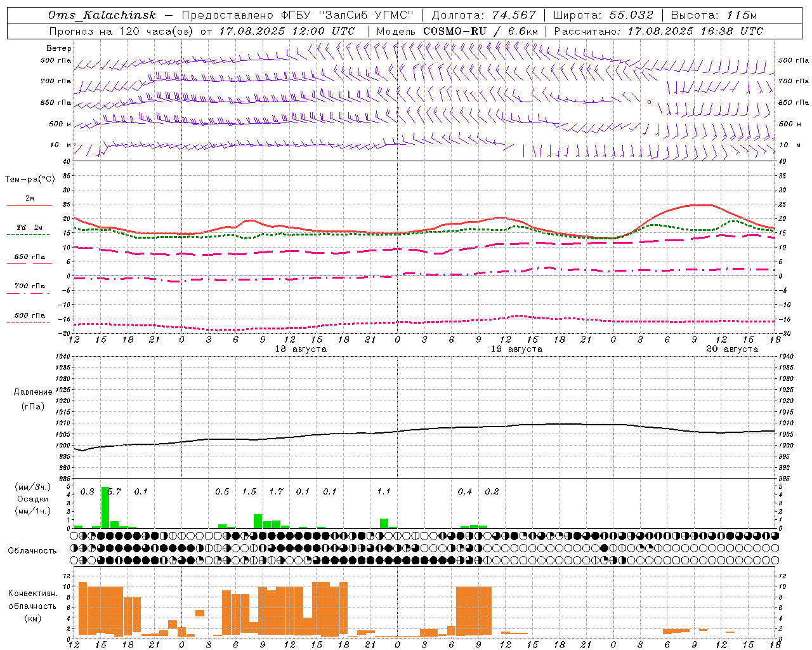Click the 1.5 precipitation amount
The height and width of the screenshot is (650, 812).
(249, 492)
